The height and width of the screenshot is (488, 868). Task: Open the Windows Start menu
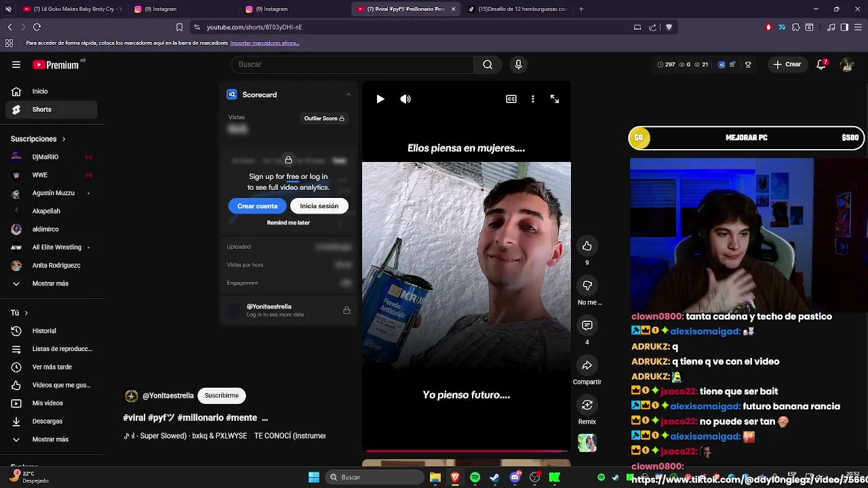point(314,477)
